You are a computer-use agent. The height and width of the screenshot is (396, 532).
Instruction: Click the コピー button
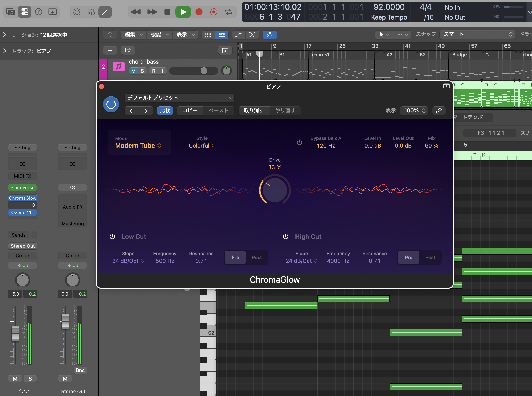coord(190,111)
